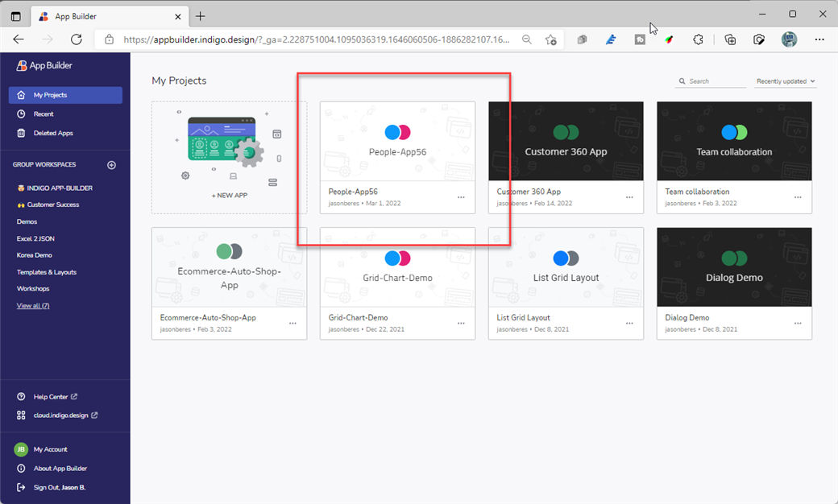Open browser profile avatar
The height and width of the screenshot is (504, 838).
790,39
